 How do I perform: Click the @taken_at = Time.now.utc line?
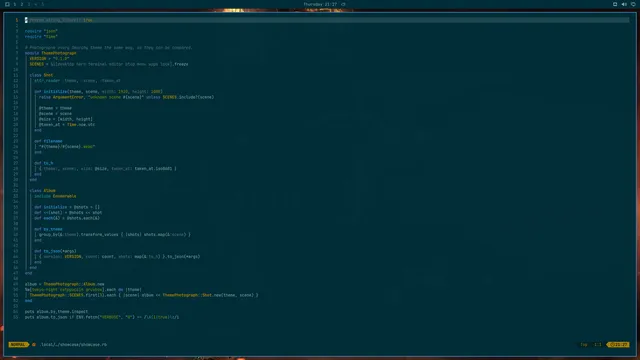(67, 124)
